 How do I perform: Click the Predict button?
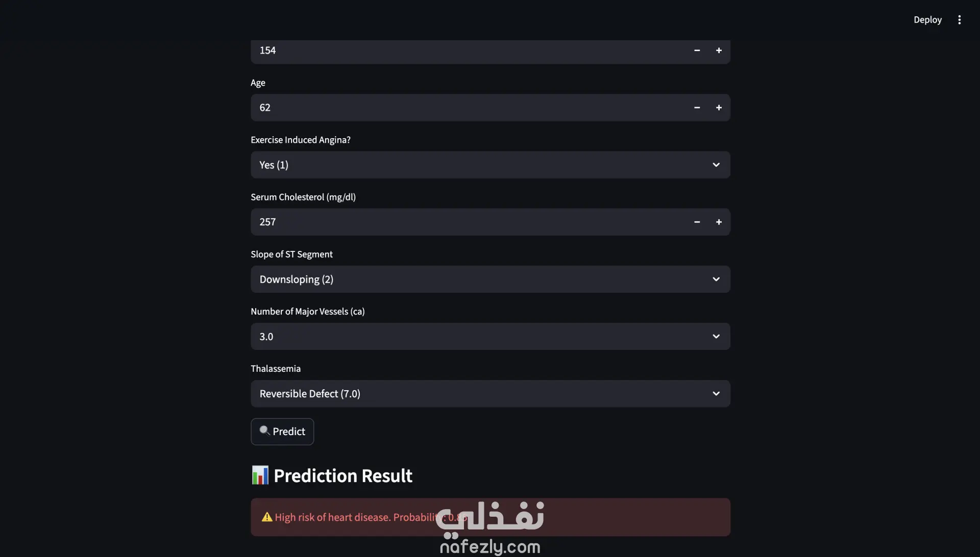[282, 432]
